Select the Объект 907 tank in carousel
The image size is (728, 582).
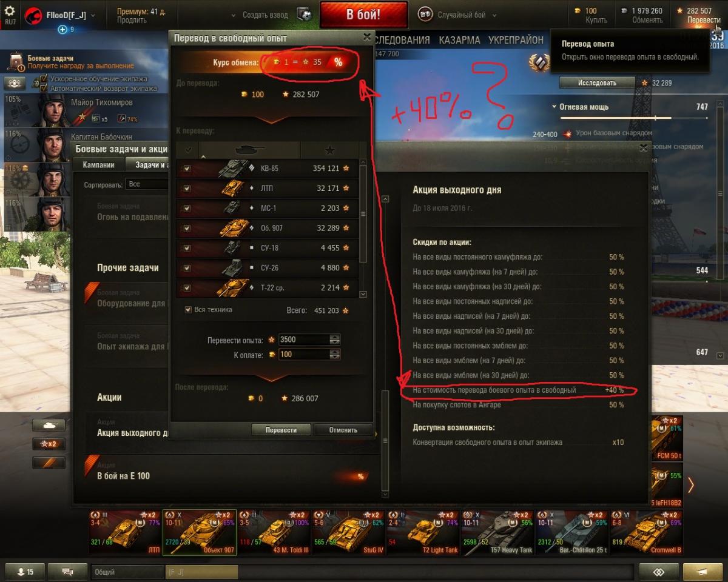tap(199, 532)
